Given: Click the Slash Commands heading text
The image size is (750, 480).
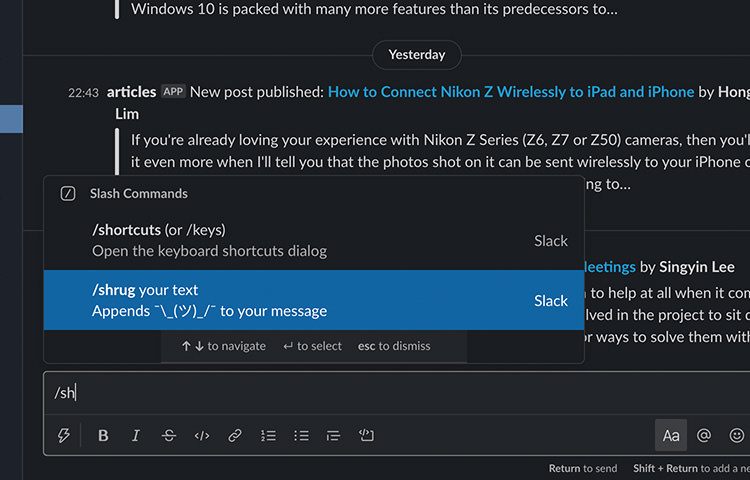Looking at the screenshot, I should [x=139, y=194].
